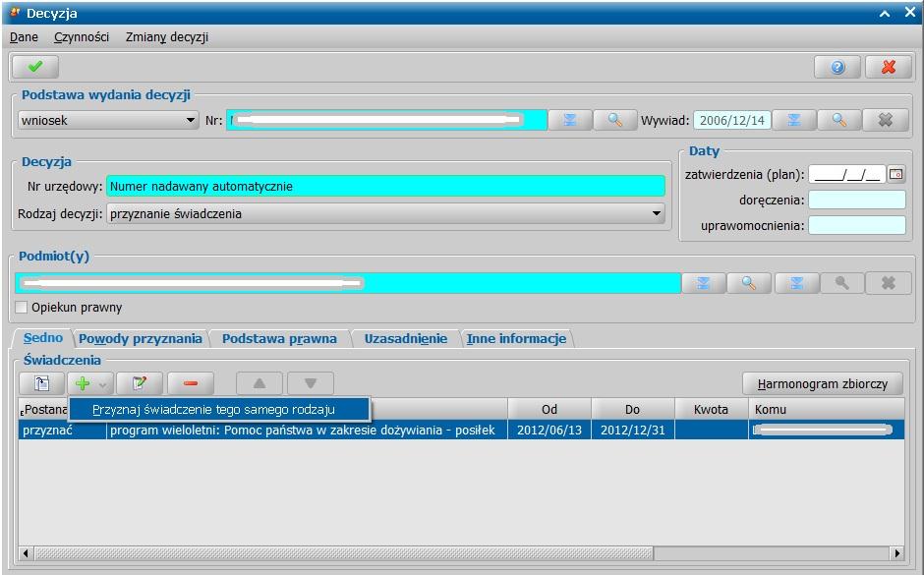Open Zmiany decyzji menu
The width and height of the screenshot is (924, 575).
[167, 37]
